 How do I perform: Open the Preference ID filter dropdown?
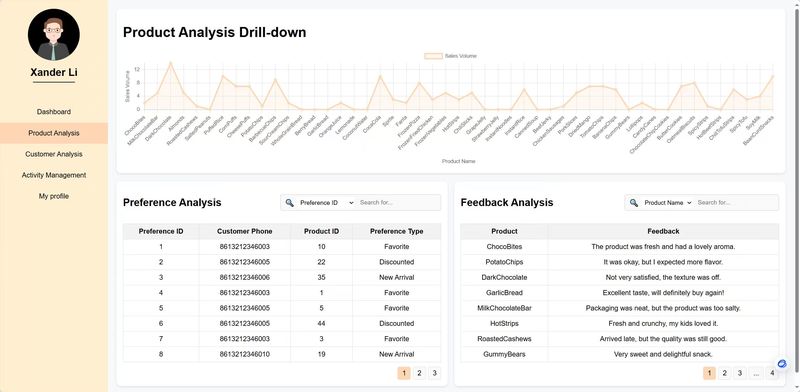pos(327,203)
